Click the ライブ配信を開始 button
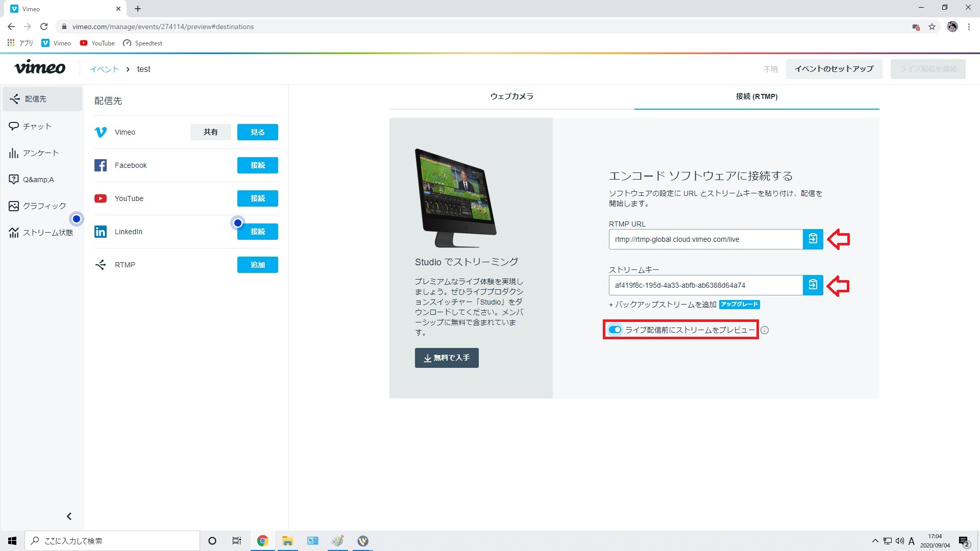 click(928, 69)
